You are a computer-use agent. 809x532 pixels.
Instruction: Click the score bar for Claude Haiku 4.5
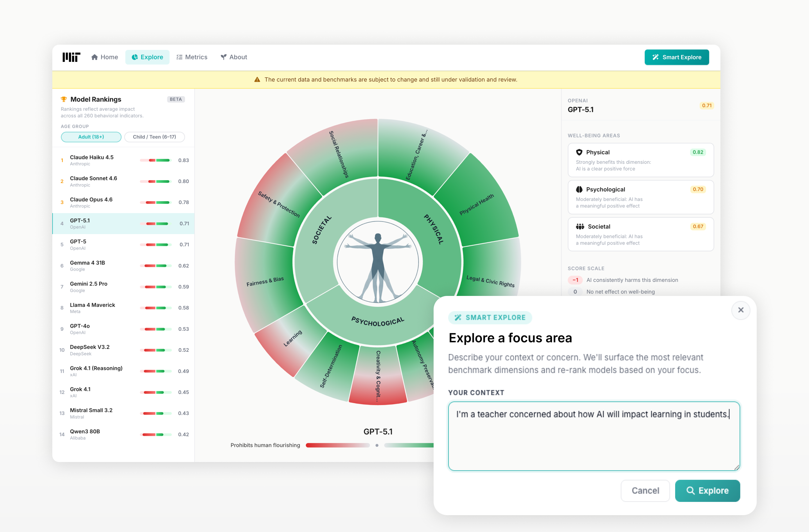tap(156, 160)
